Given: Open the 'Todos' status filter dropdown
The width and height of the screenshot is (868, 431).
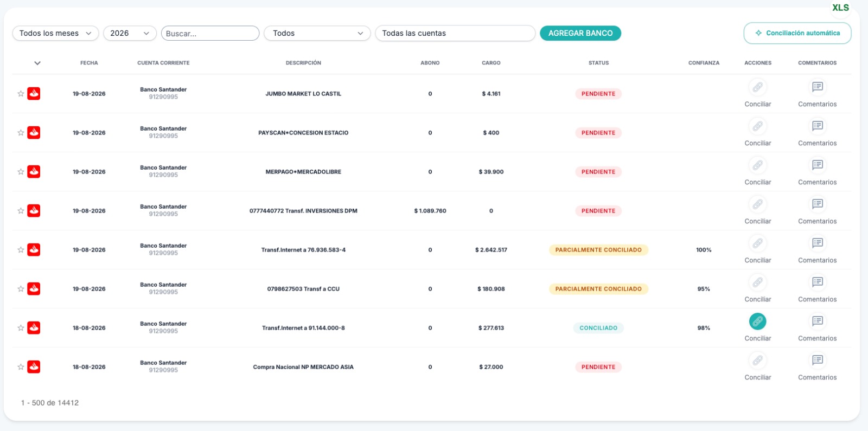Looking at the screenshot, I should pyautogui.click(x=317, y=33).
